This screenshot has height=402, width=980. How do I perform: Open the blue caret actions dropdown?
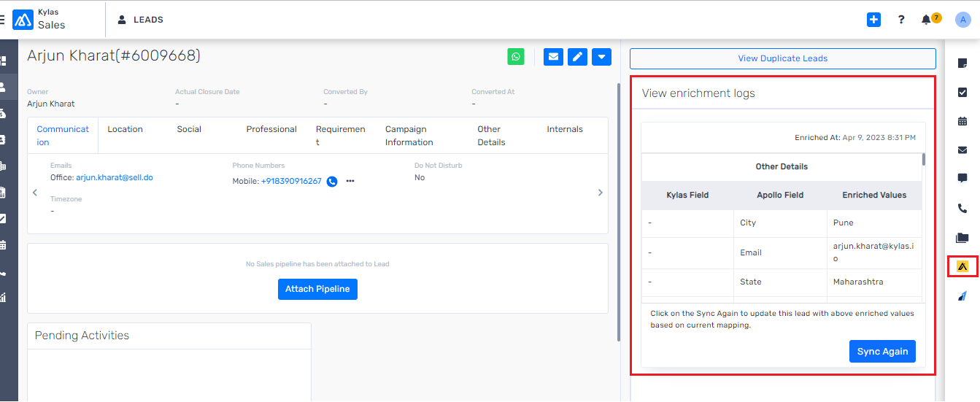pyautogui.click(x=601, y=56)
